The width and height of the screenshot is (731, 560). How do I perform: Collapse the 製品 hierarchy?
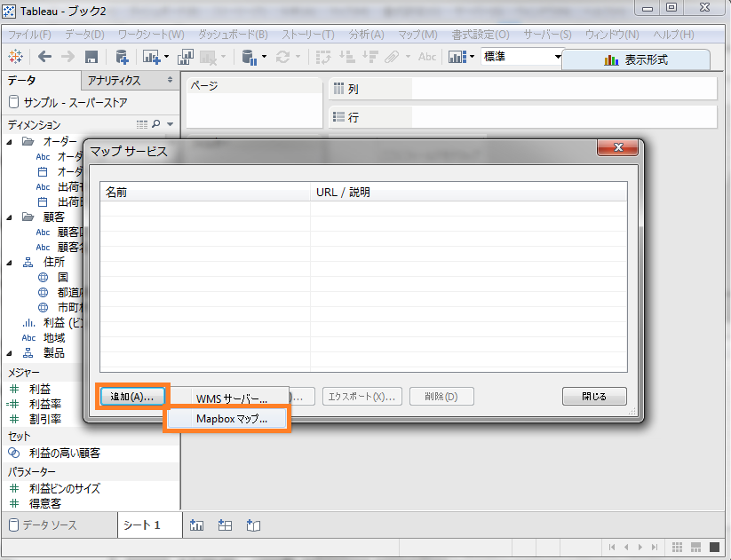click(9, 353)
